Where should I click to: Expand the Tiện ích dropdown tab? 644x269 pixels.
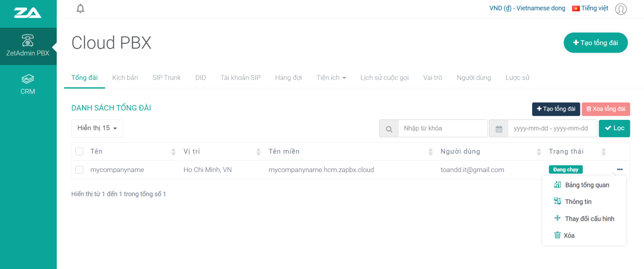pos(331,78)
